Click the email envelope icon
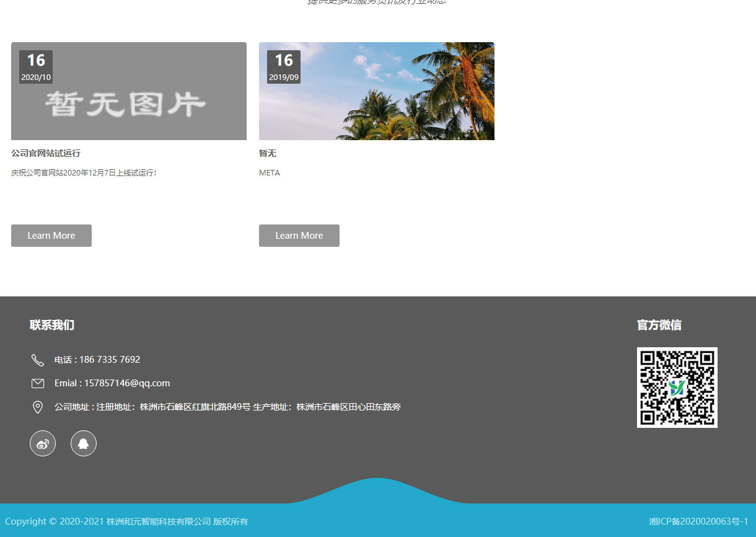 tap(38, 383)
